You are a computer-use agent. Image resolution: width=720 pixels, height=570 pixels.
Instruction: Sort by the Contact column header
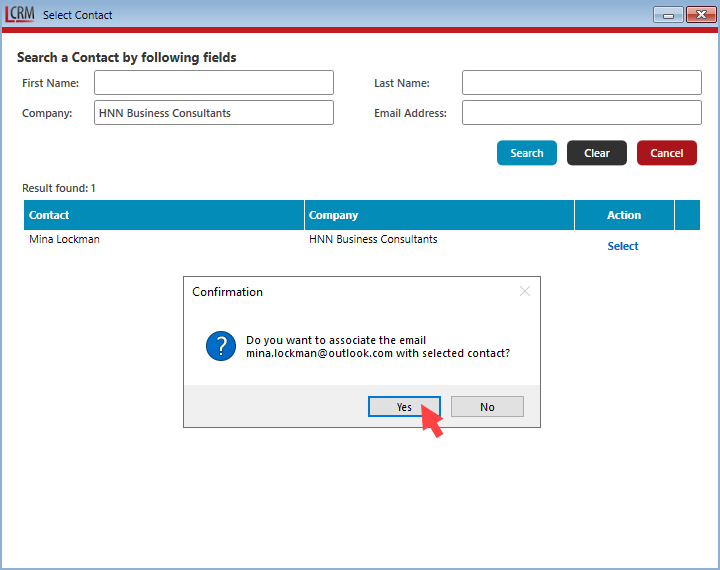[x=164, y=215]
